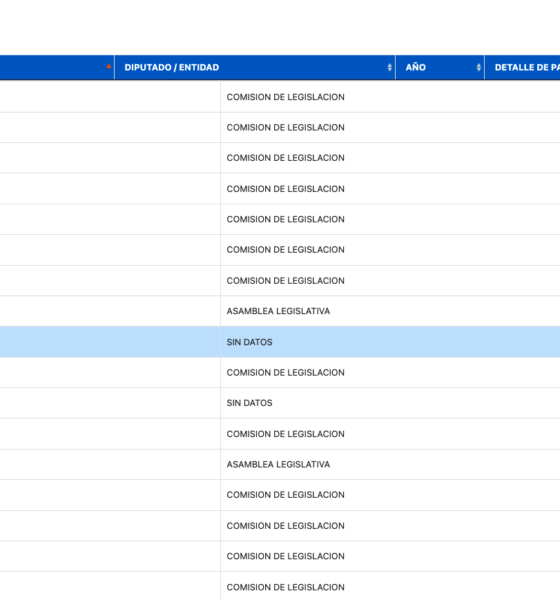Select third COMISION DE LEGISLACION row from top
Viewport: 560px width, 600px height.
pos(280,158)
